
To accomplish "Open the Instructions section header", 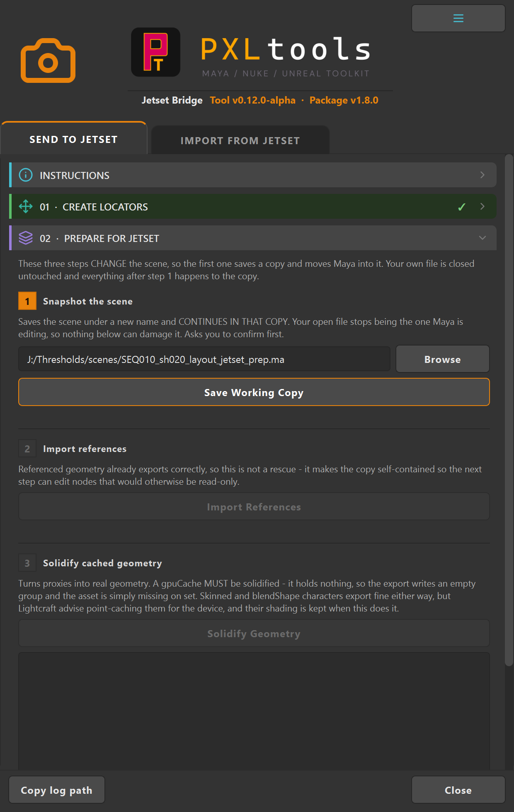I will click(253, 175).
